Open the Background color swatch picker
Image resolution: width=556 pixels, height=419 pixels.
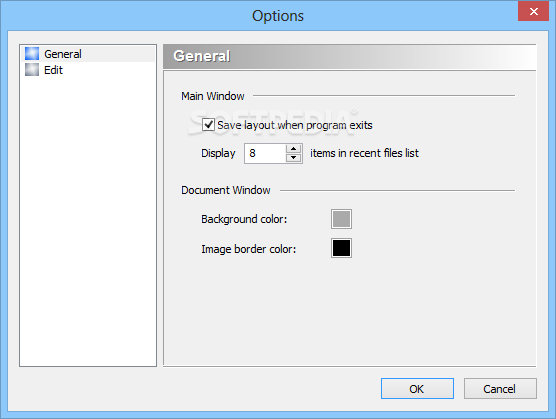(x=341, y=219)
